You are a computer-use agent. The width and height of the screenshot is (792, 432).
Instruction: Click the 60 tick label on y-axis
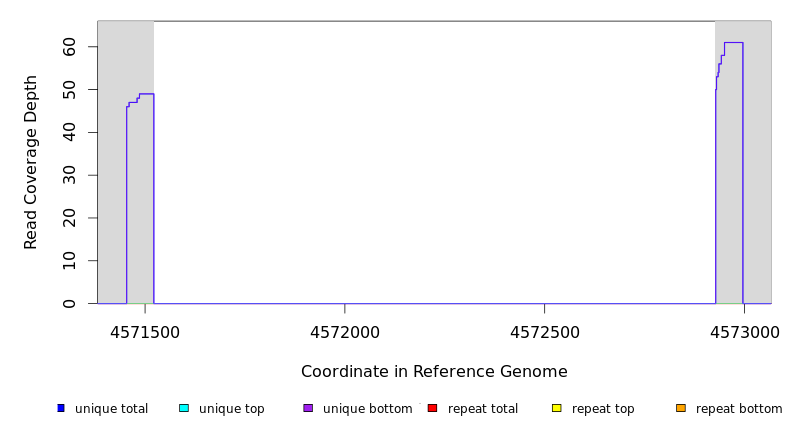tap(69, 47)
